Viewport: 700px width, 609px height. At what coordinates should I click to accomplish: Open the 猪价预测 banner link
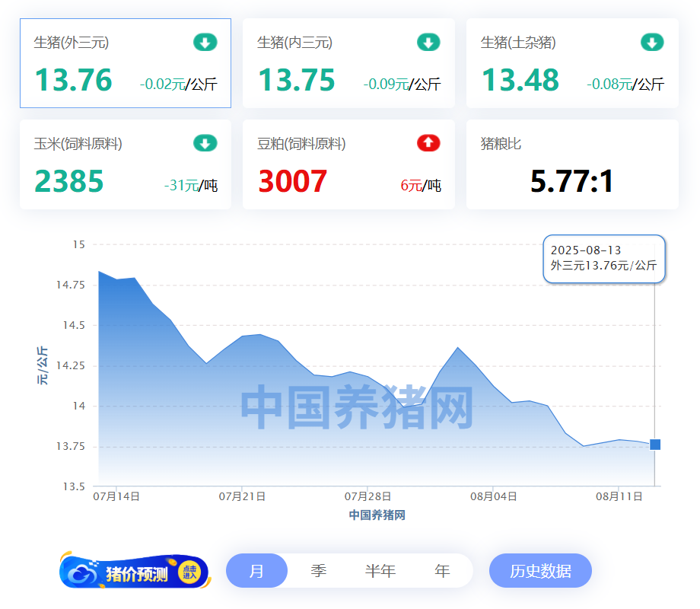[x=135, y=572]
